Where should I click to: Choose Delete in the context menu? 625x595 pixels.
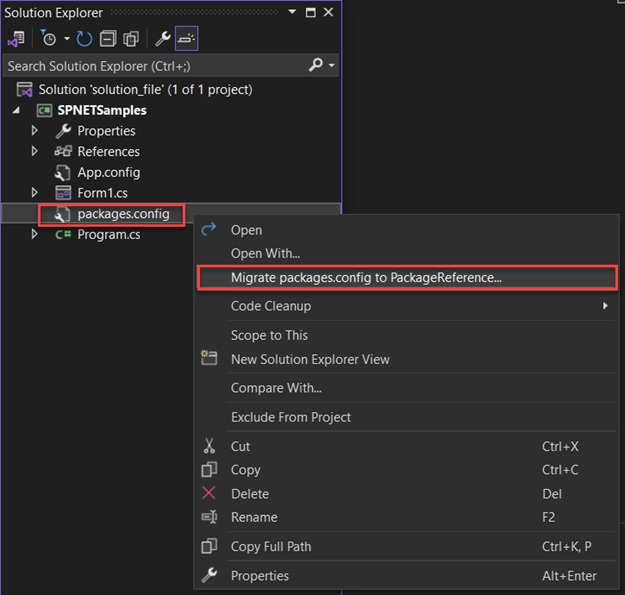(407, 494)
